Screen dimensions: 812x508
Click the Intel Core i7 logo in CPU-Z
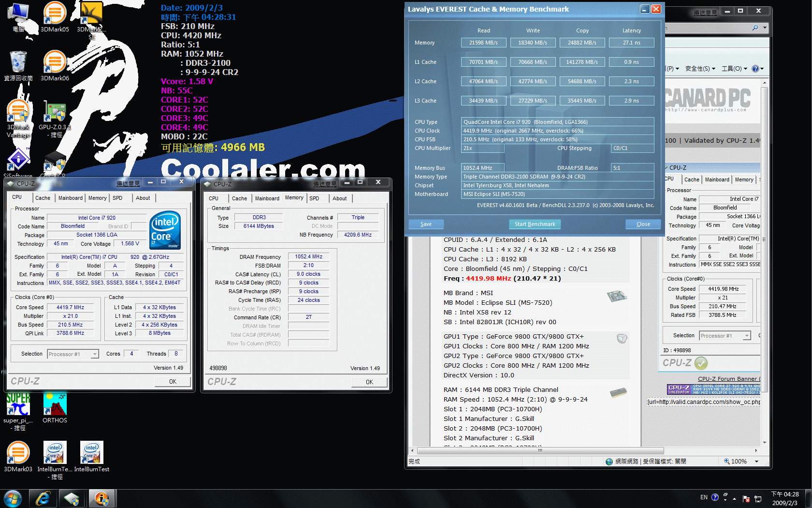pyautogui.click(x=165, y=230)
